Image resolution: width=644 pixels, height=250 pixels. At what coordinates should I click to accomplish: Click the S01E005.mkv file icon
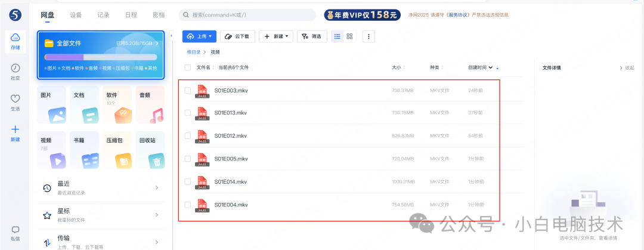[x=202, y=159]
